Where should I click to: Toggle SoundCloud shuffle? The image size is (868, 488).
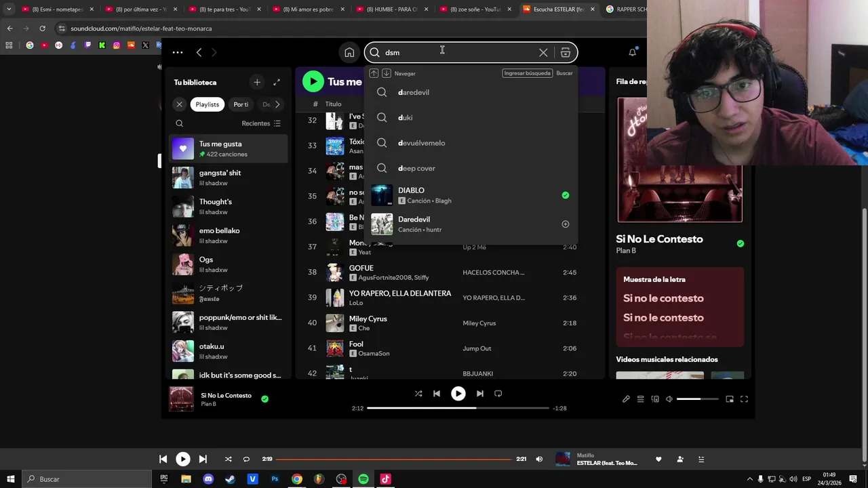coord(228,459)
